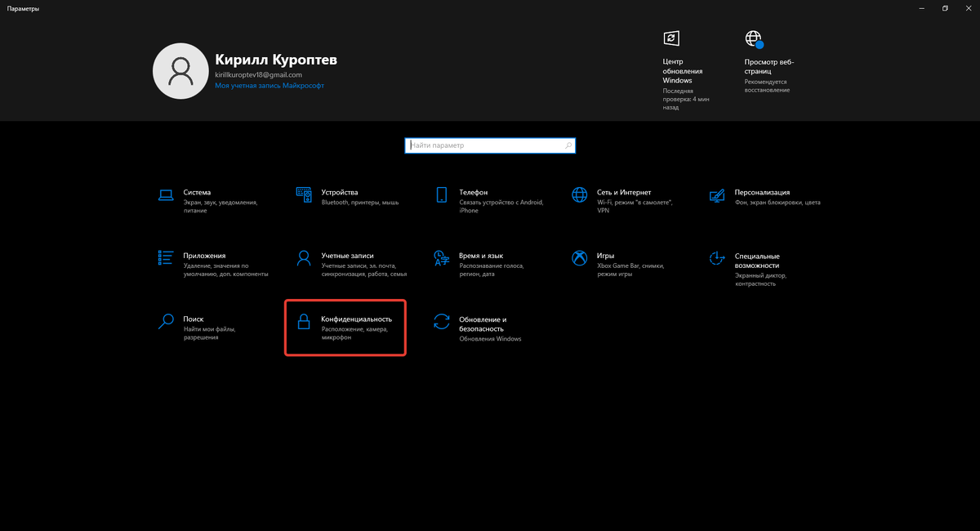This screenshot has height=531, width=980.
Task: Select the Устройства category title
Action: pos(340,192)
